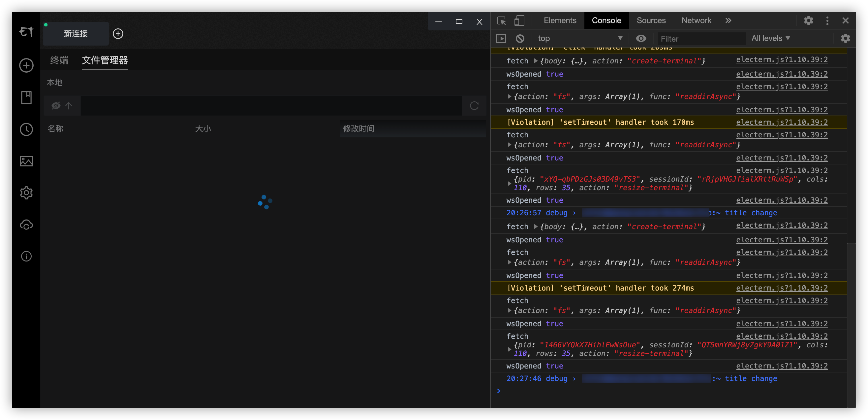
Task: Open the history clock icon
Action: tap(26, 129)
